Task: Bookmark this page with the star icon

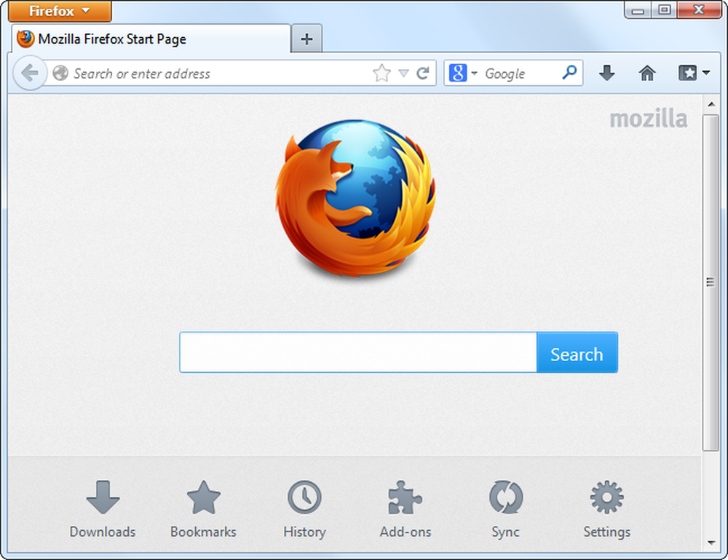Action: (x=381, y=73)
